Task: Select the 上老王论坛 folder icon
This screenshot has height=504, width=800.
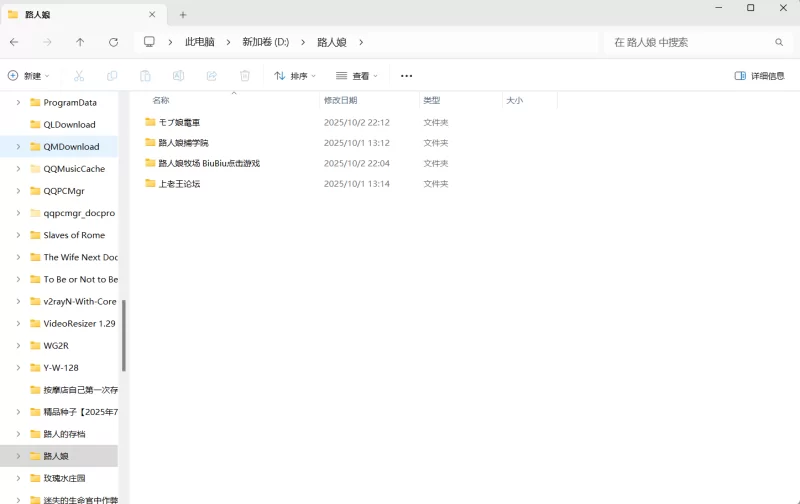Action: click(x=150, y=183)
